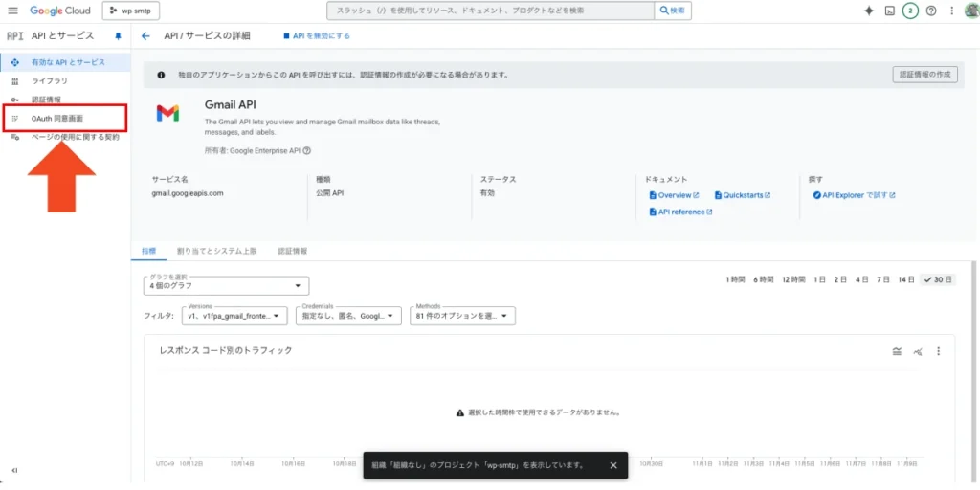Open the notifications badge showing 2
The width and height of the screenshot is (980, 490).
tap(910, 11)
